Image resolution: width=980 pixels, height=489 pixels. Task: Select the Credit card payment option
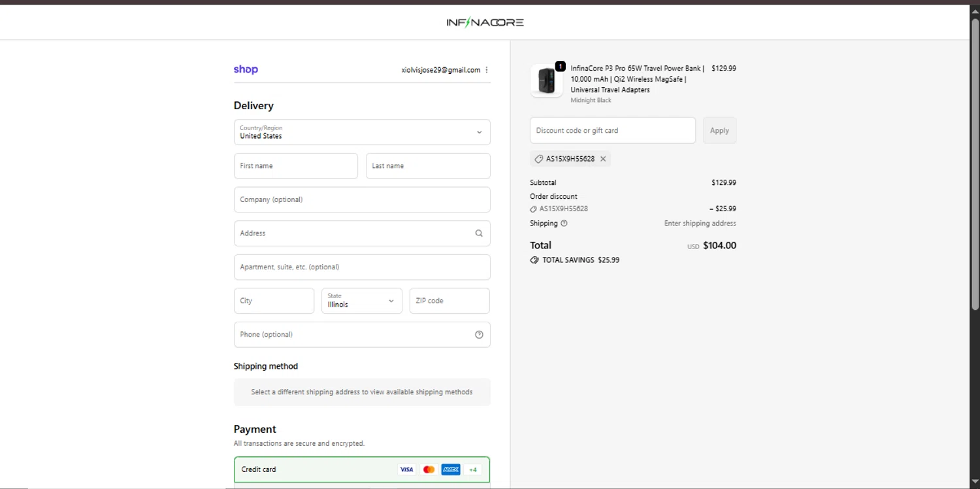362,469
